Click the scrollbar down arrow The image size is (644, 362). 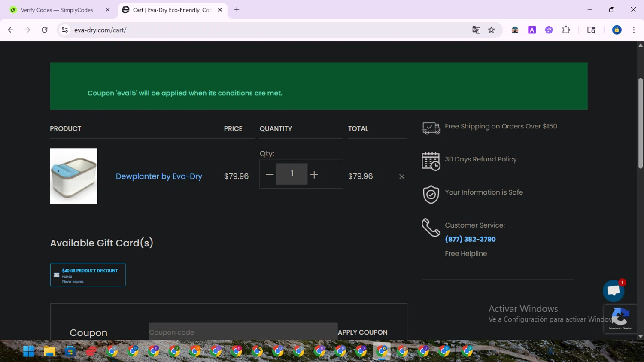click(641, 336)
